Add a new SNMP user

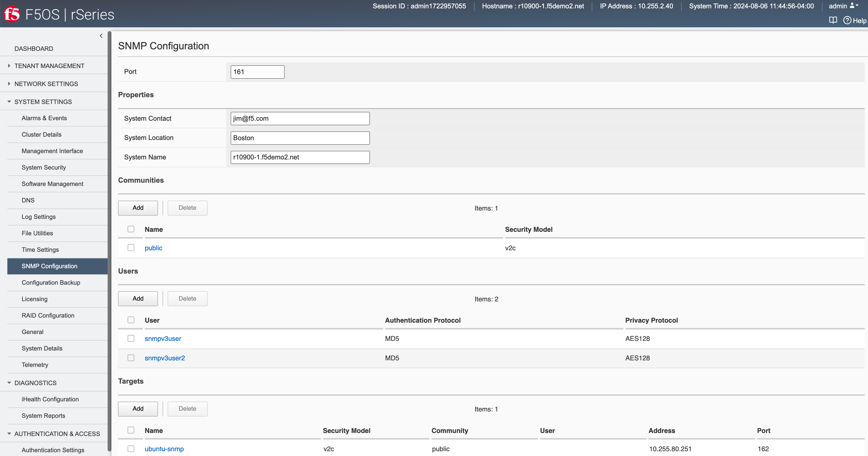coord(138,299)
